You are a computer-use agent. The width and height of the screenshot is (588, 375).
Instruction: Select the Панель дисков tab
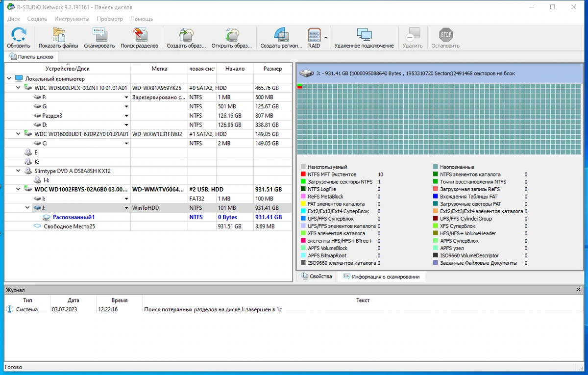click(31, 57)
